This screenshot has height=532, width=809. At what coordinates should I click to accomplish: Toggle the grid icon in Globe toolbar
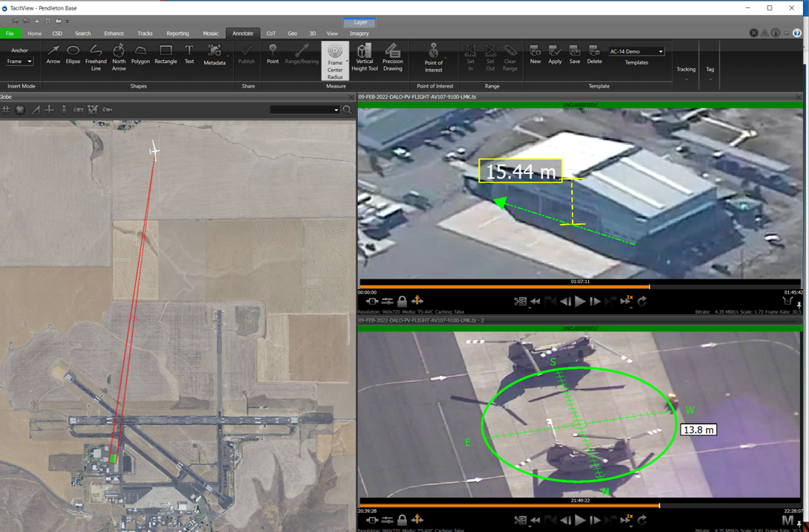click(x=6, y=109)
